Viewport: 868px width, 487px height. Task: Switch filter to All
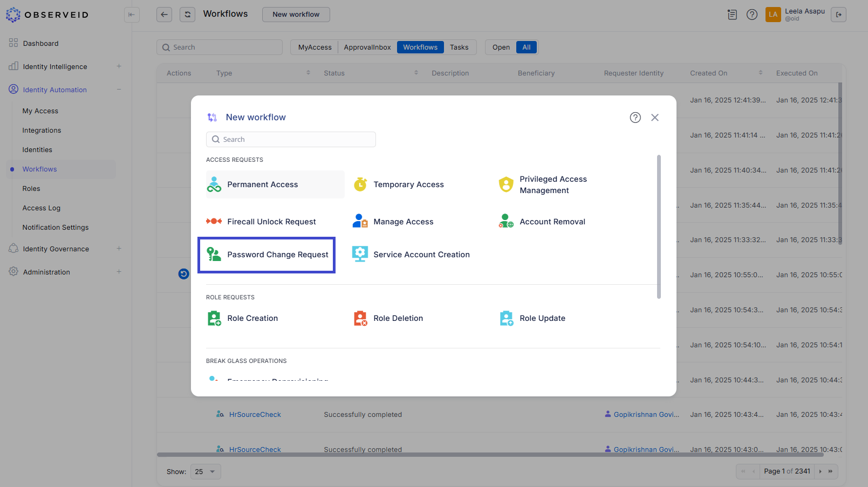(x=527, y=47)
